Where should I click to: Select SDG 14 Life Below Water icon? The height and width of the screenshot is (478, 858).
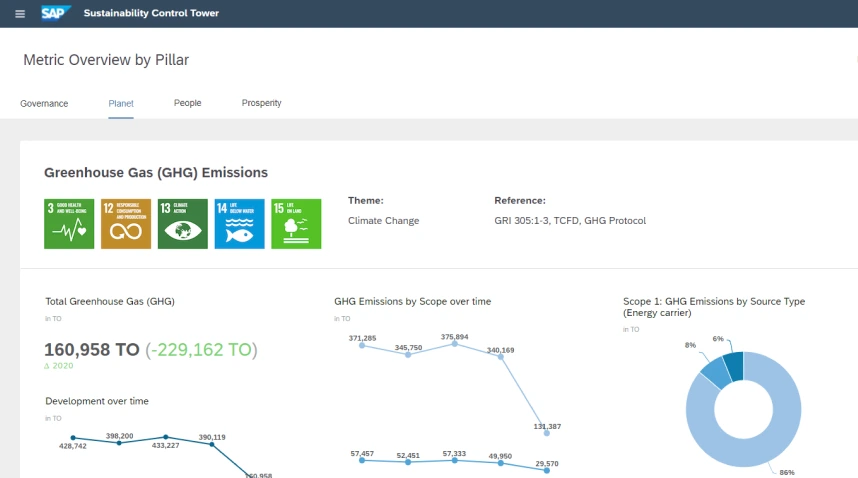pyautogui.click(x=240, y=224)
